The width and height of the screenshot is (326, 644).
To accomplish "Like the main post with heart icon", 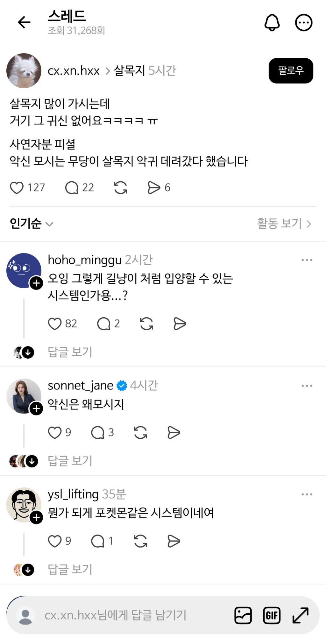I will pos(17,188).
